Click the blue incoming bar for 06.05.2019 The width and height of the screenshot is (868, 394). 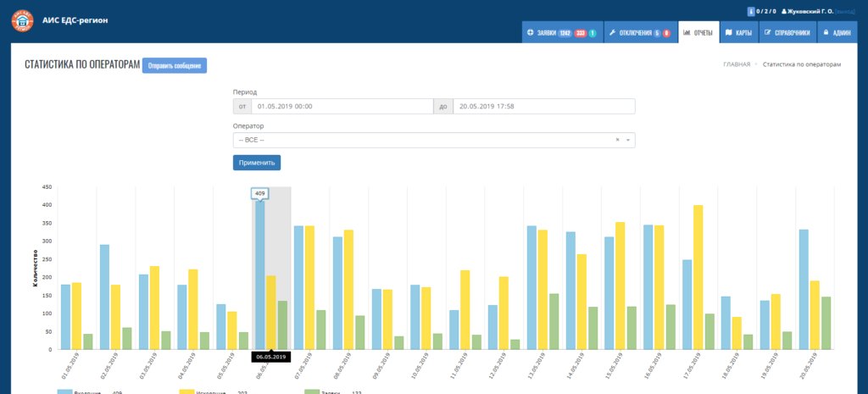click(x=259, y=275)
